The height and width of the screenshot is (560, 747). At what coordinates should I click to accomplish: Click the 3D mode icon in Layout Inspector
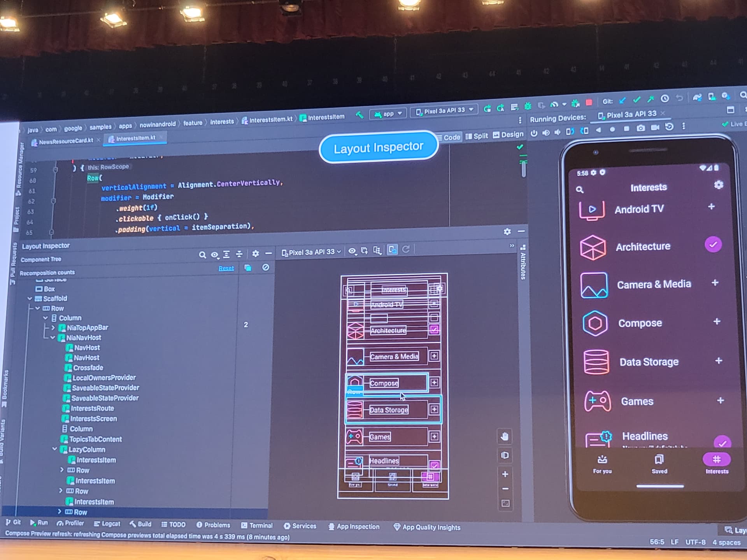(x=505, y=455)
